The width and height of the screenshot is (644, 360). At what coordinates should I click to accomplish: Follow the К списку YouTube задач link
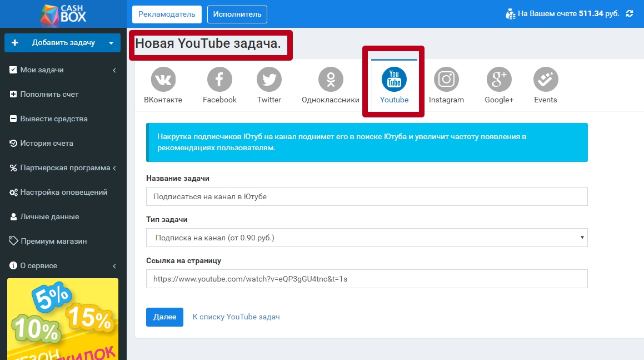click(236, 317)
